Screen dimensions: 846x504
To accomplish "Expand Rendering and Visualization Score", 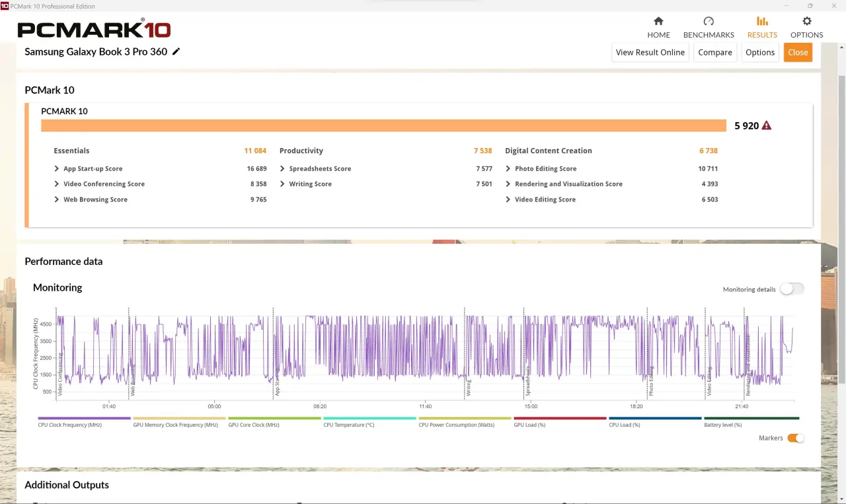I will pos(508,184).
